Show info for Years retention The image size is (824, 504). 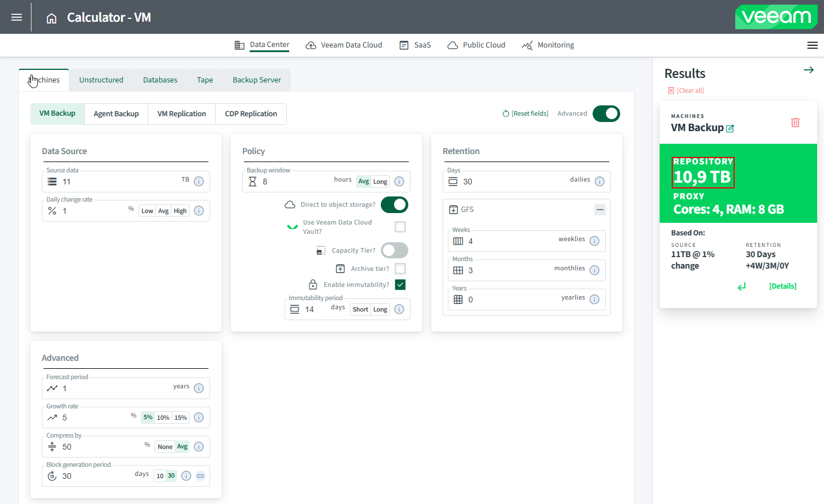(594, 300)
